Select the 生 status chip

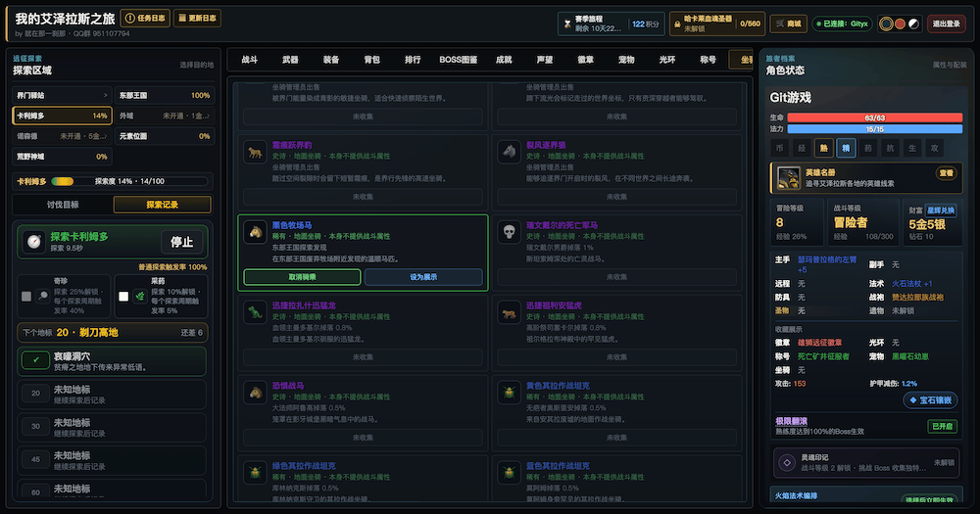point(912,148)
